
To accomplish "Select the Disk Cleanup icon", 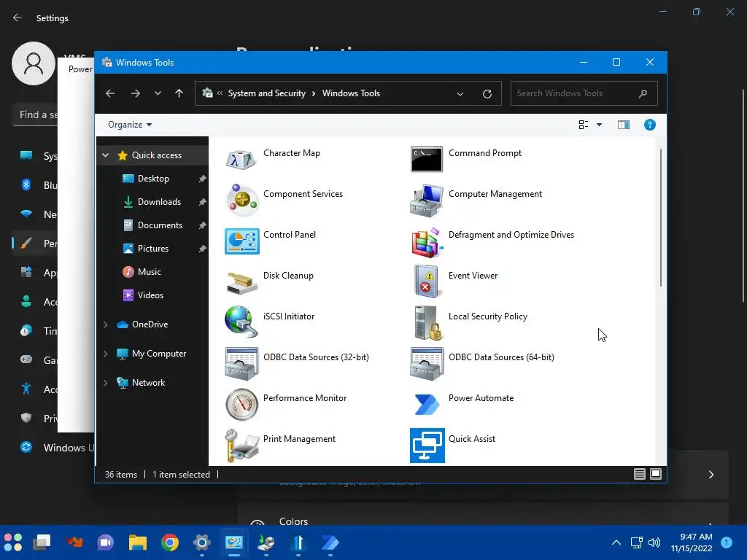I will point(241,282).
